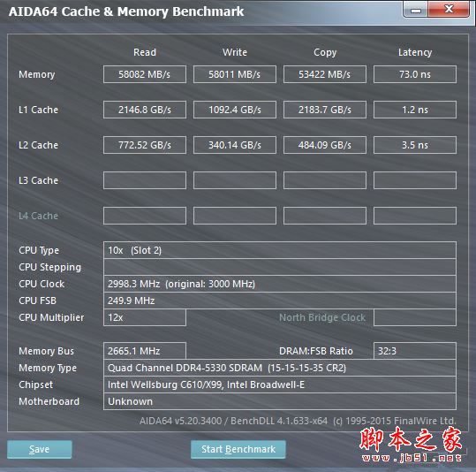Select Memory Read value 58082 MB/s

(145, 74)
